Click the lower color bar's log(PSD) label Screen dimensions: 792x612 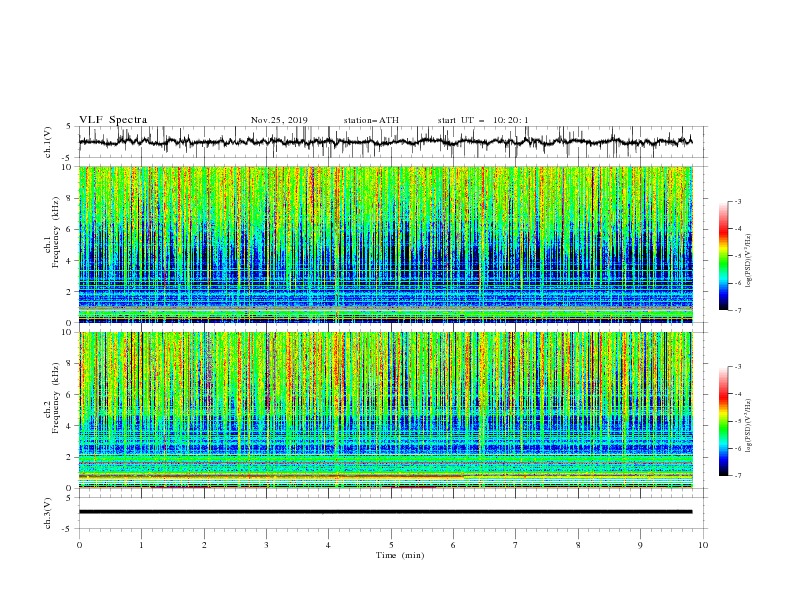click(x=749, y=425)
